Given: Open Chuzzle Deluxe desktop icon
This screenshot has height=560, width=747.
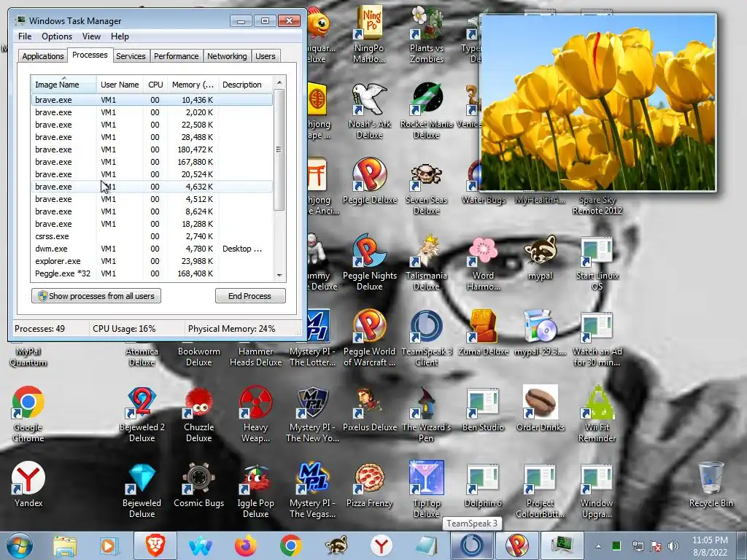Looking at the screenshot, I should tap(198, 413).
